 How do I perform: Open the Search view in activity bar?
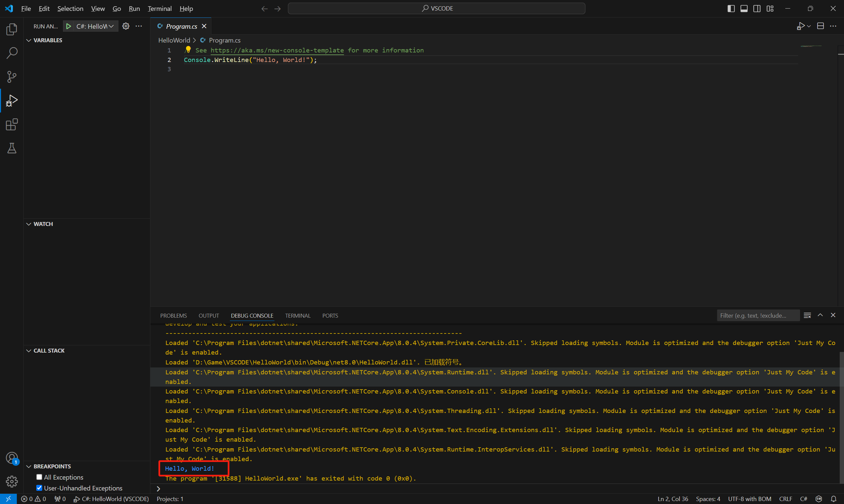pos(12,53)
